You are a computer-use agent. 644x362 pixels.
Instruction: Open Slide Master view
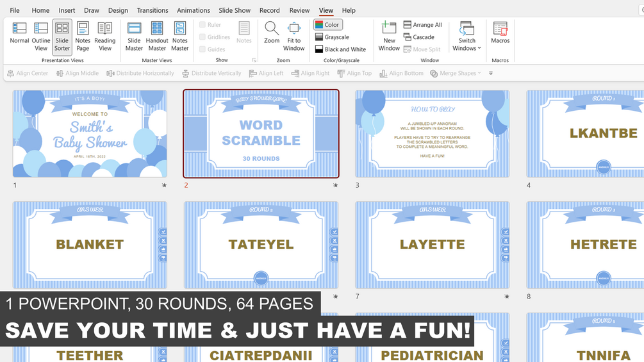(x=134, y=36)
